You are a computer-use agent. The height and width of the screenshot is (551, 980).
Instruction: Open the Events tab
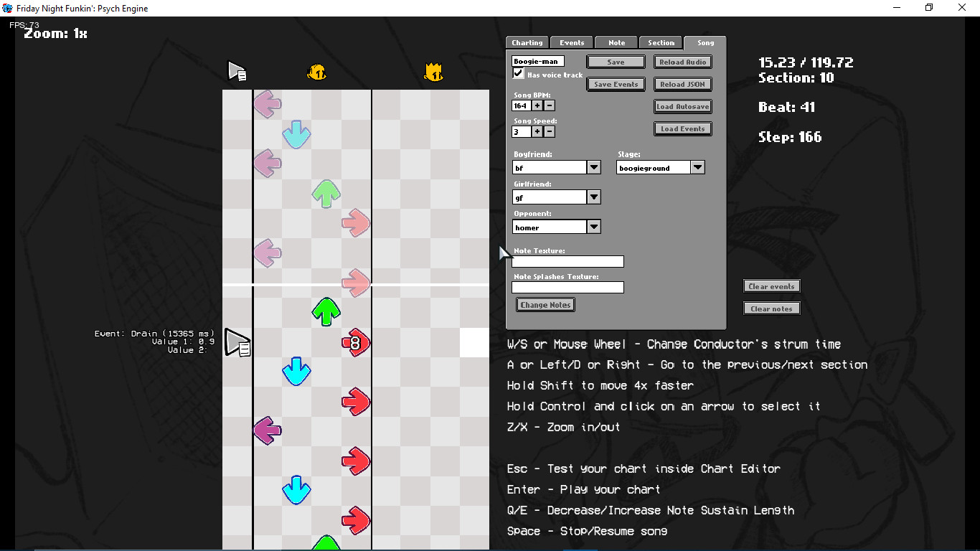pyautogui.click(x=572, y=43)
